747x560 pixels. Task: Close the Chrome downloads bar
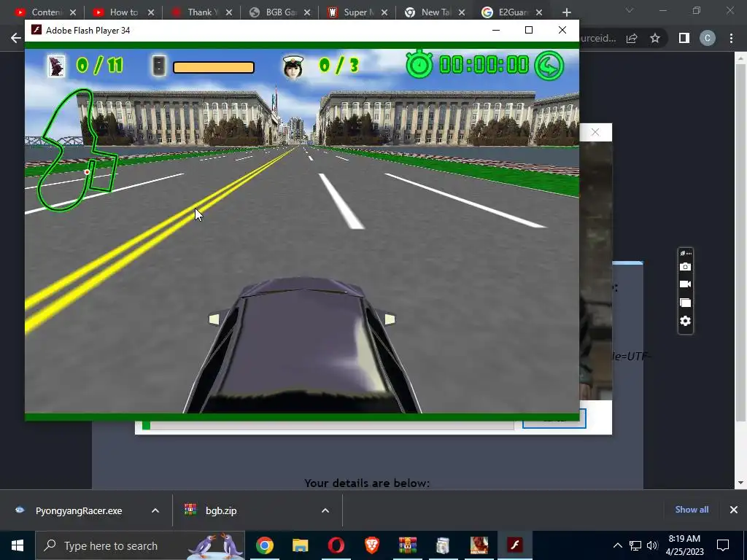734,510
